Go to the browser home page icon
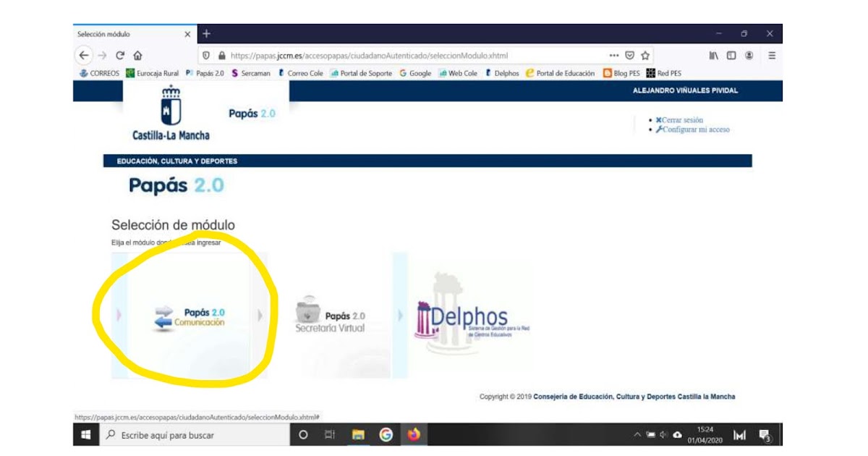This screenshot has width=868, height=456. pyautogui.click(x=137, y=55)
